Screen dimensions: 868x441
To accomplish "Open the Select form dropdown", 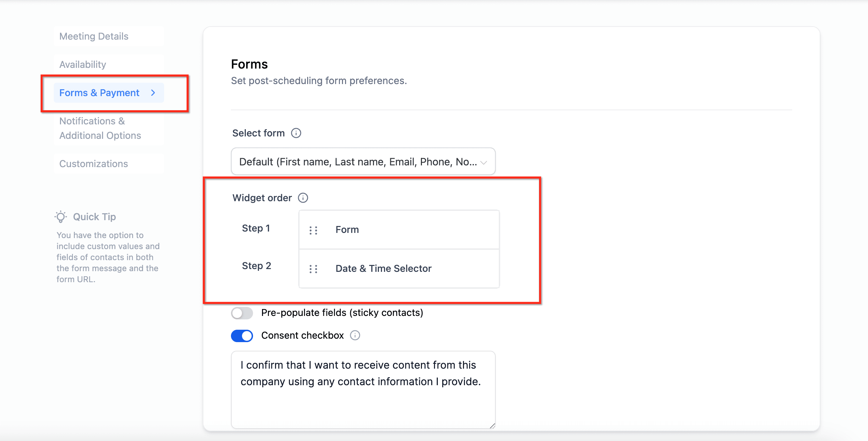I will point(363,162).
